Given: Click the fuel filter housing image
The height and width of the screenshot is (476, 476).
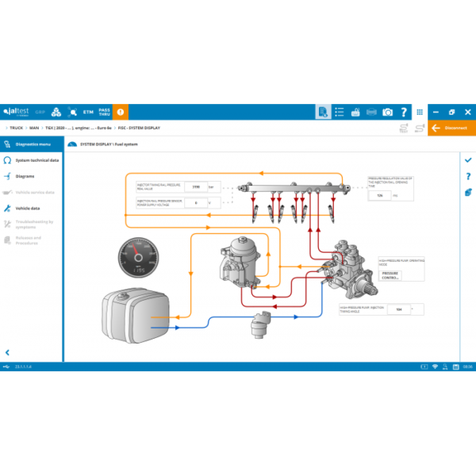Looking at the screenshot, I should tap(240, 263).
